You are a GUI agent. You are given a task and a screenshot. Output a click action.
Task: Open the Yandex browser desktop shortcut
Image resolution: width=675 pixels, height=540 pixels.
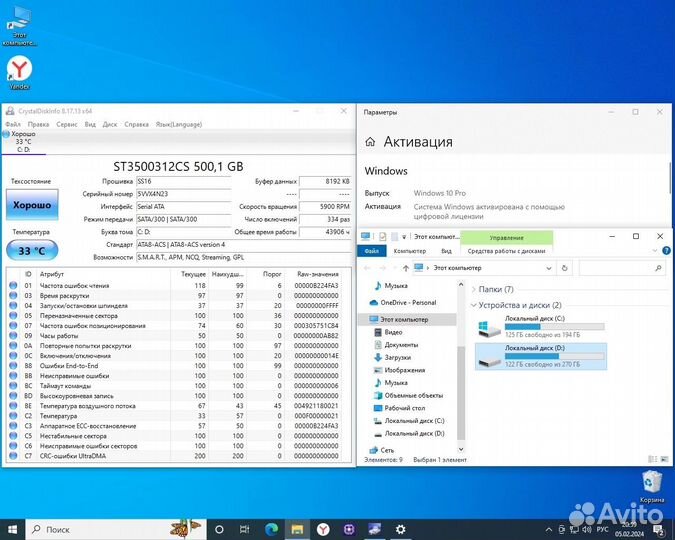coord(19,72)
